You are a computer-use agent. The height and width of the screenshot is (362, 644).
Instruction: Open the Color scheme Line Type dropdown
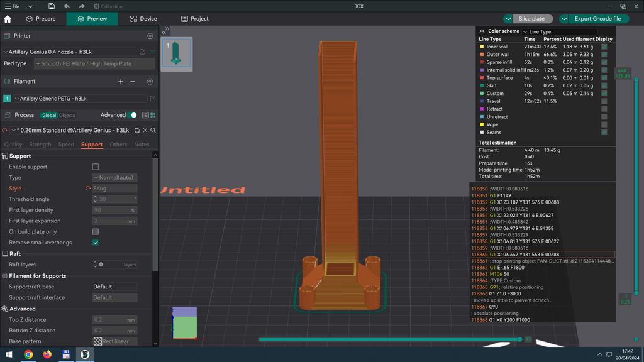point(561,31)
